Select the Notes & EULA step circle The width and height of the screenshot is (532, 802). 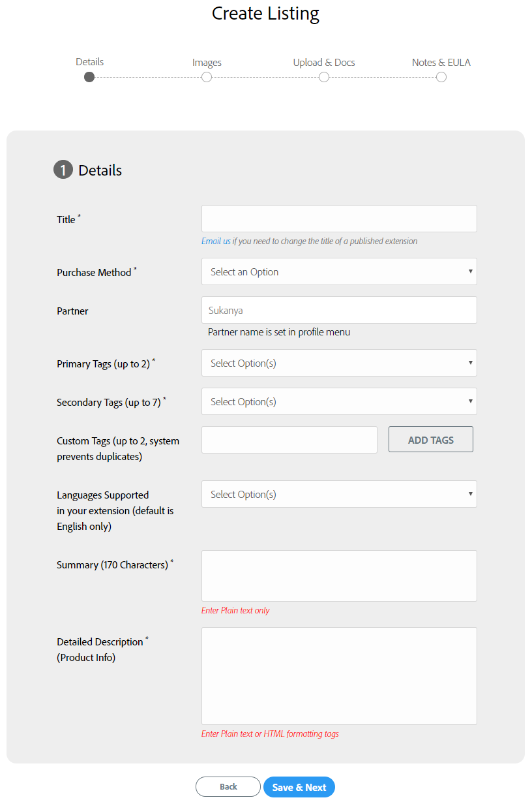coord(441,76)
